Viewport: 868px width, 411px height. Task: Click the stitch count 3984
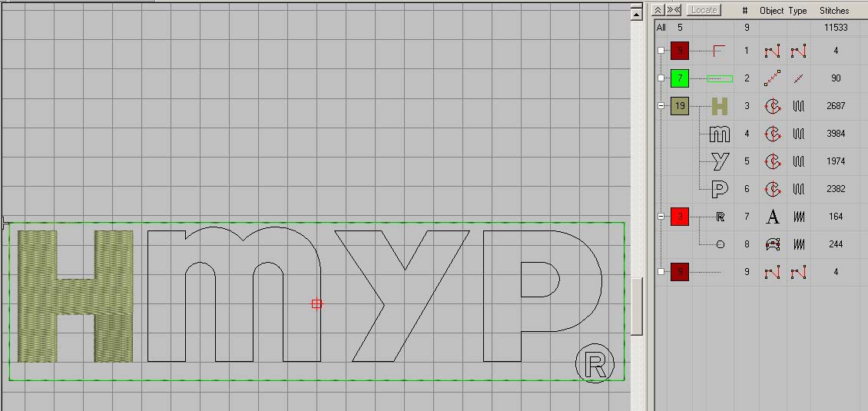point(836,134)
